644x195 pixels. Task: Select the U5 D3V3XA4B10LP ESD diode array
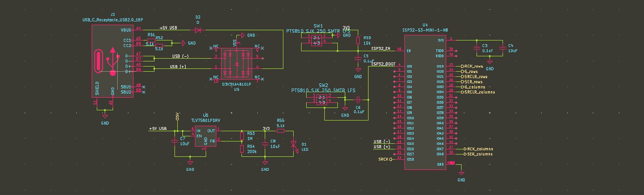[237, 64]
